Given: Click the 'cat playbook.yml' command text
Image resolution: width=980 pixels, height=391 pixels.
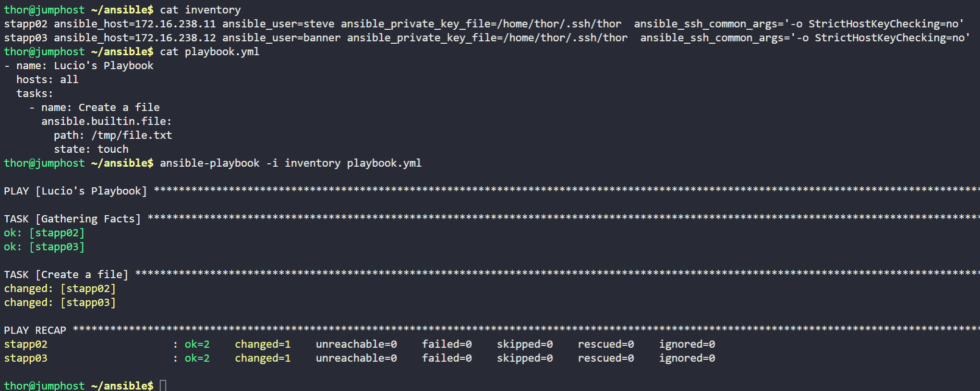Looking at the screenshot, I should tap(209, 52).
